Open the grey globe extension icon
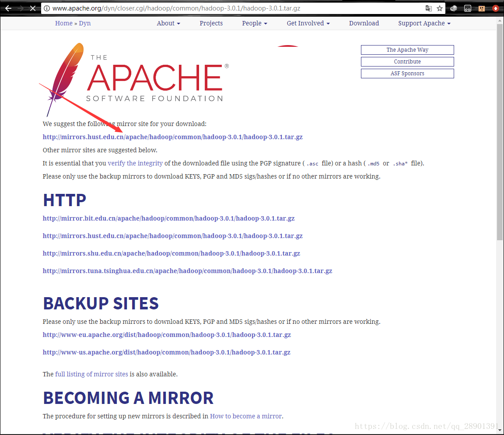The width and height of the screenshot is (504, 435). 454,8
